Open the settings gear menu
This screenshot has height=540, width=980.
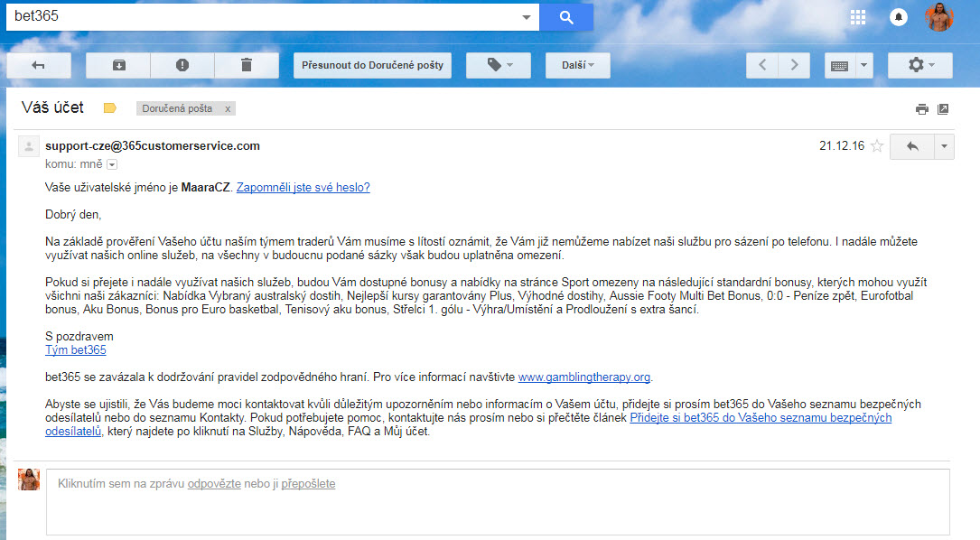click(x=920, y=65)
